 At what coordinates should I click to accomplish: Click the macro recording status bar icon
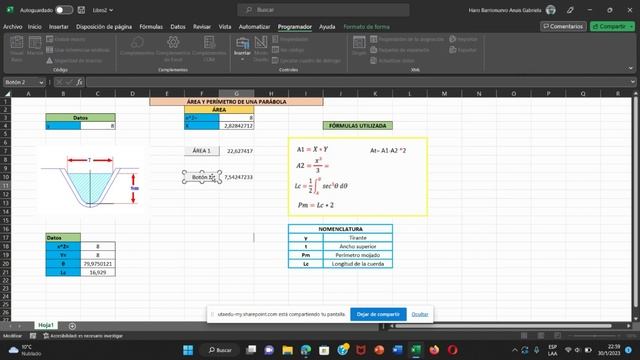click(x=33, y=336)
